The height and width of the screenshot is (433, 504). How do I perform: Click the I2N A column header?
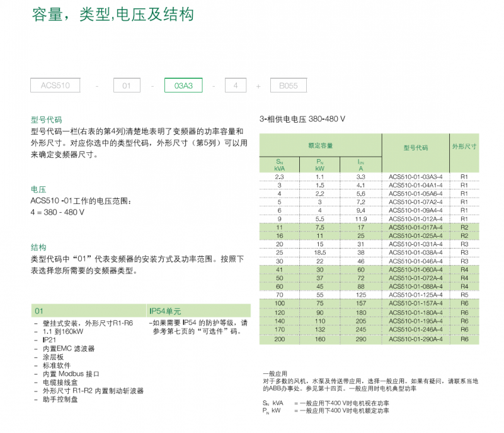coord(360,165)
